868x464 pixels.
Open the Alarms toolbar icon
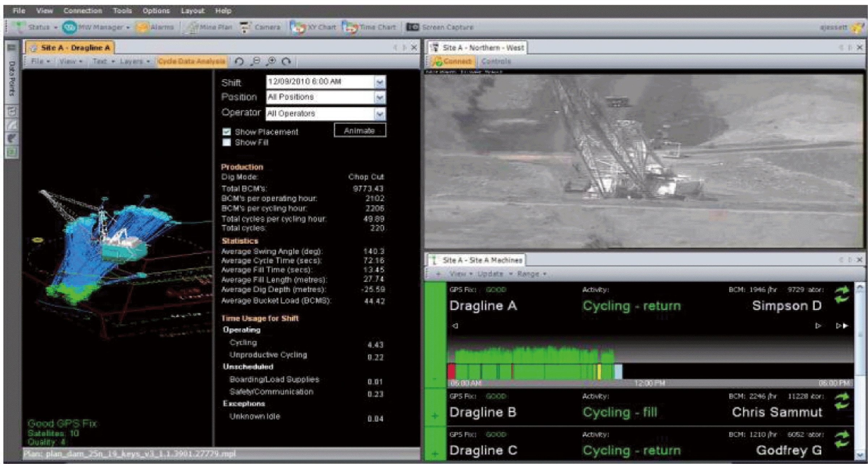tap(142, 27)
